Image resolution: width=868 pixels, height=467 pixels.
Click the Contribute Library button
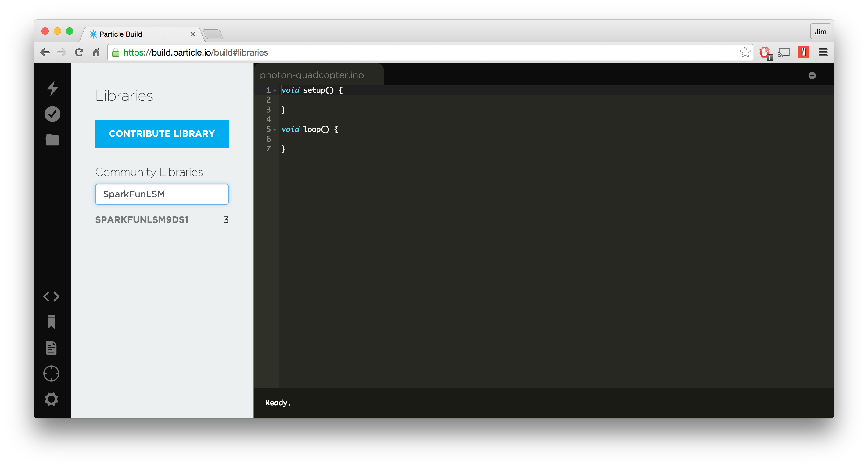click(162, 133)
